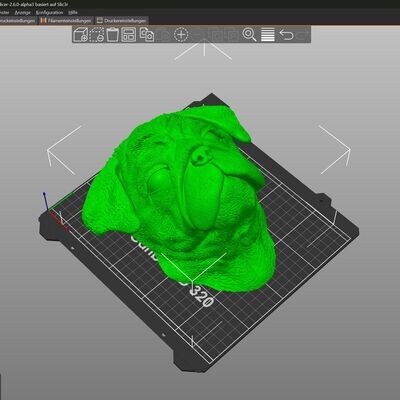Click the dimmed Split to objects icon
The width and height of the screenshot is (400, 400).
pyautogui.click(x=216, y=35)
